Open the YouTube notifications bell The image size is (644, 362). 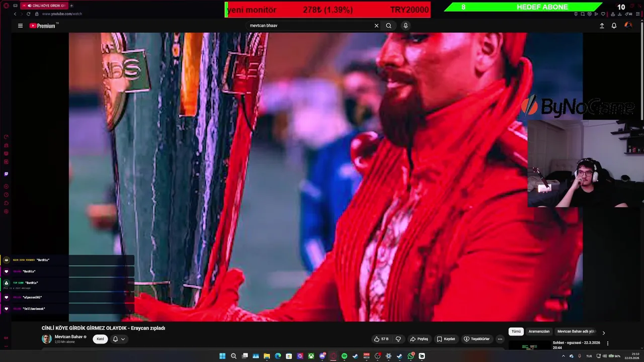click(614, 26)
